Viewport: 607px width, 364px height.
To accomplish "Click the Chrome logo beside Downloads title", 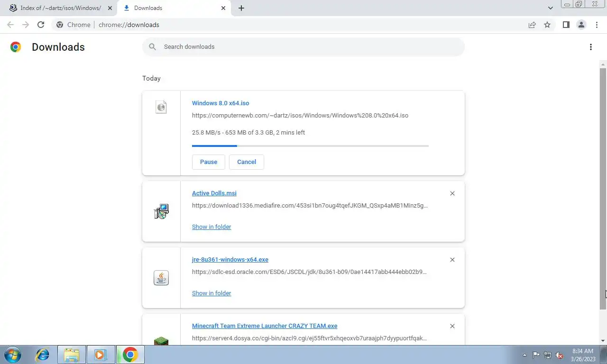I will [x=16, y=47].
